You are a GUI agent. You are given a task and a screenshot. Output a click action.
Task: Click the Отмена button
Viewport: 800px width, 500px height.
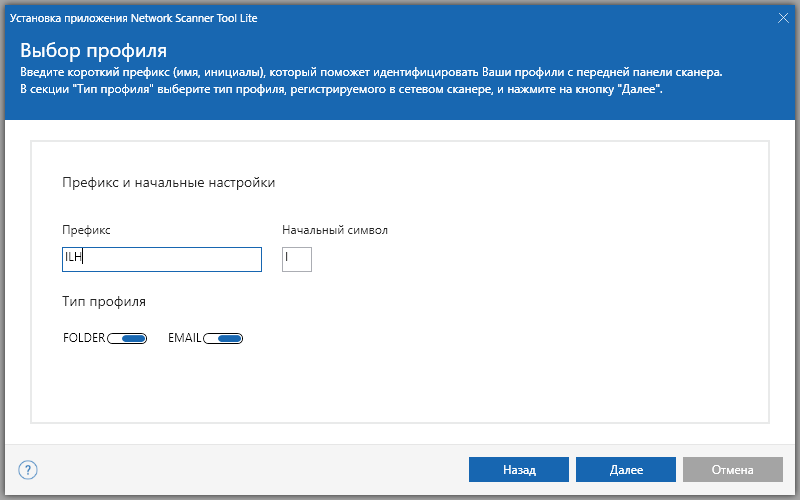[x=732, y=469]
